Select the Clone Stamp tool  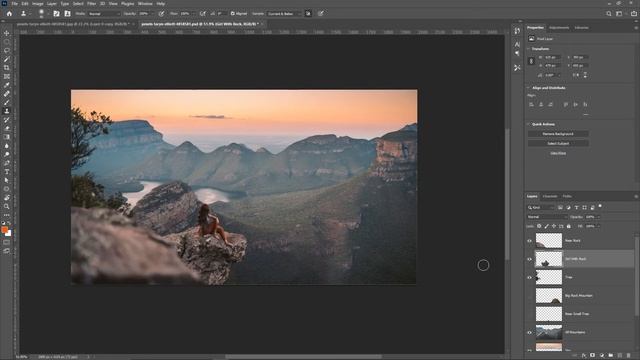(7, 111)
